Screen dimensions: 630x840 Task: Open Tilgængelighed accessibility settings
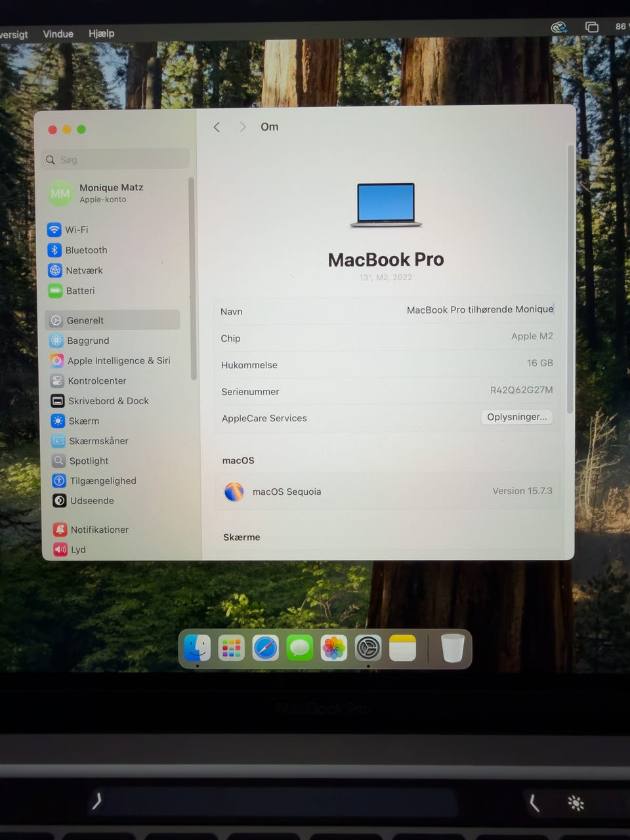pos(94,481)
